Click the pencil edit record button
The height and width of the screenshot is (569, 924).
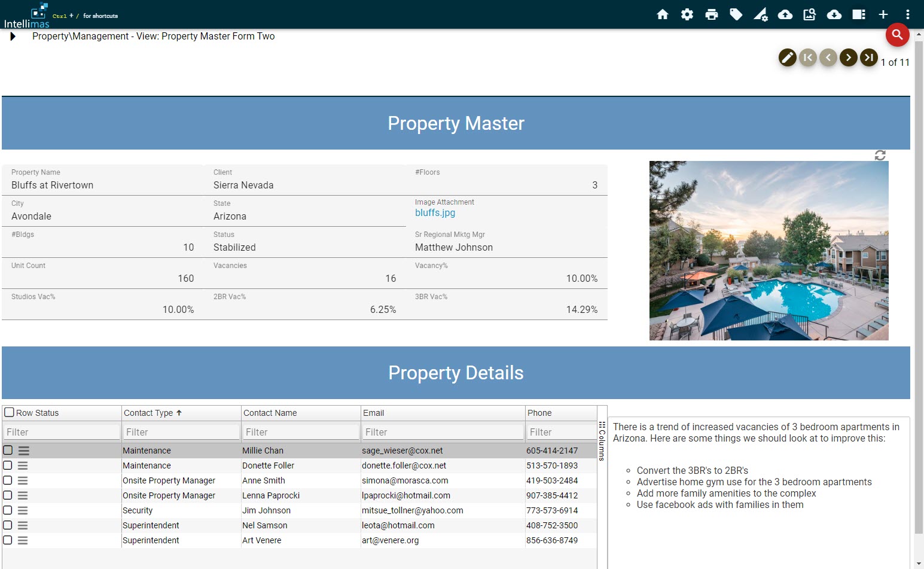[x=788, y=57]
